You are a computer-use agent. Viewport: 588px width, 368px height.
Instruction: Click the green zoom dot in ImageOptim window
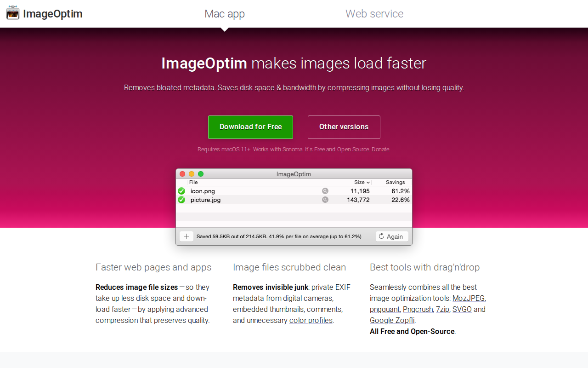tap(201, 174)
